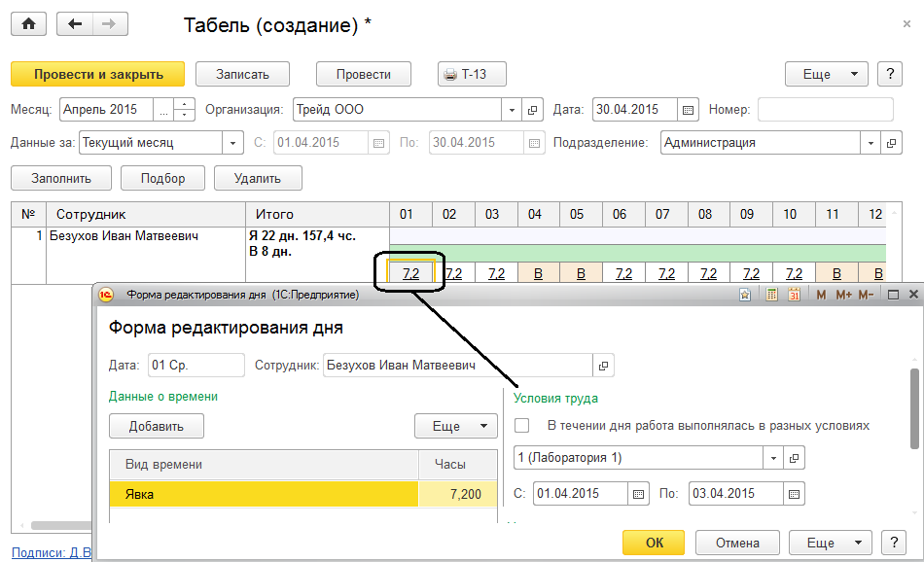Open the Еще menu beside Отмена
The height and width of the screenshot is (562, 924).
(831, 543)
